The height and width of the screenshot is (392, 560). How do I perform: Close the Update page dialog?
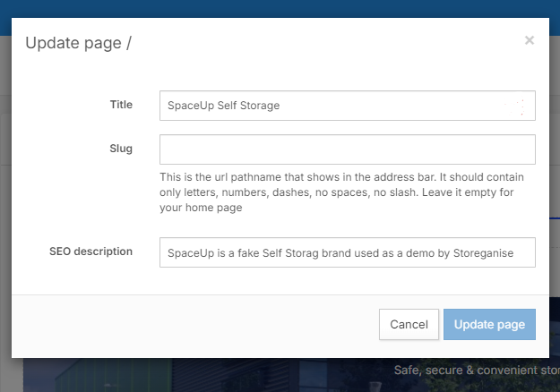tap(530, 40)
